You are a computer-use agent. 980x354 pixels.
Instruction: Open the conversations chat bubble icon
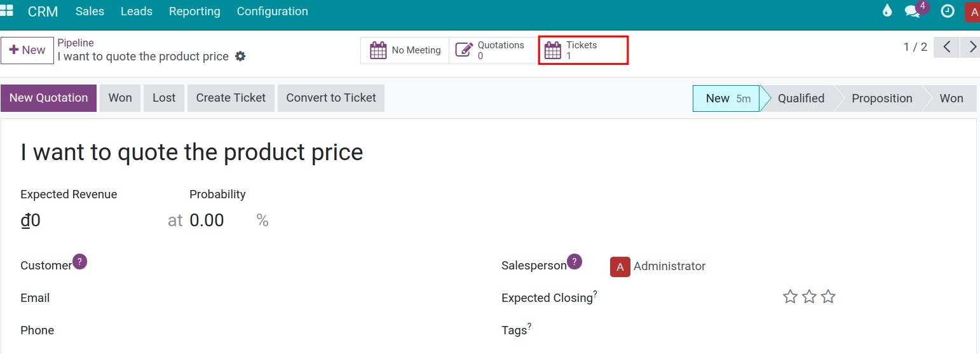(913, 11)
